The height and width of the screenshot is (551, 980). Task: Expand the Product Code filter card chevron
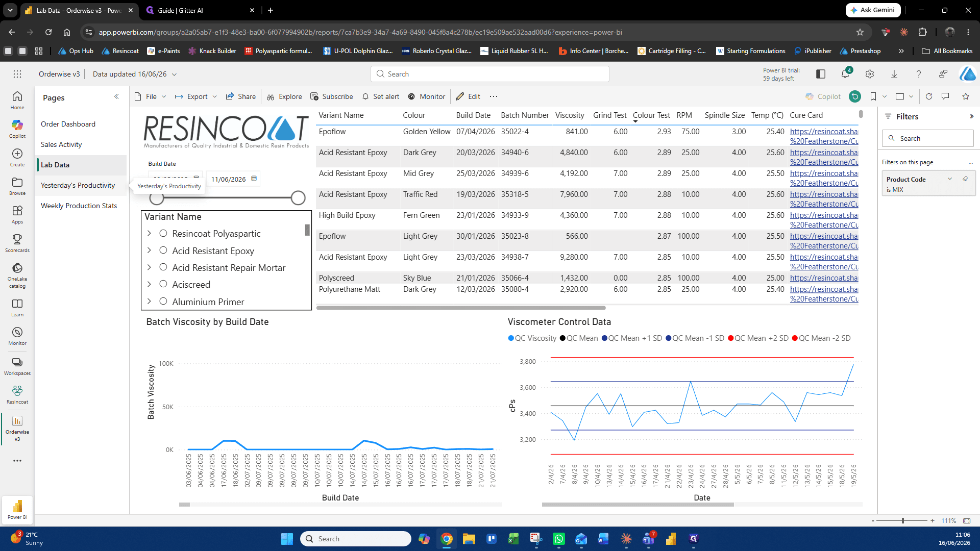950,179
